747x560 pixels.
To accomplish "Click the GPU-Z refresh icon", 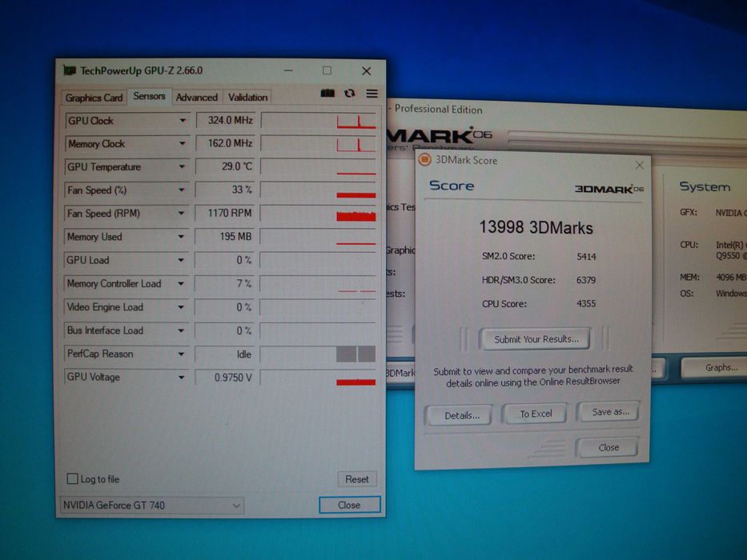I will coord(350,94).
